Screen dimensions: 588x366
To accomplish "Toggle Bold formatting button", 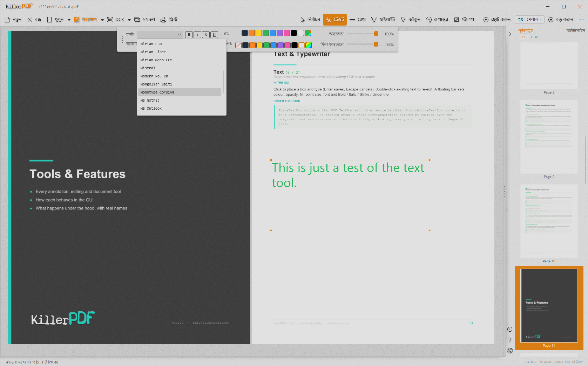I will [x=189, y=34].
